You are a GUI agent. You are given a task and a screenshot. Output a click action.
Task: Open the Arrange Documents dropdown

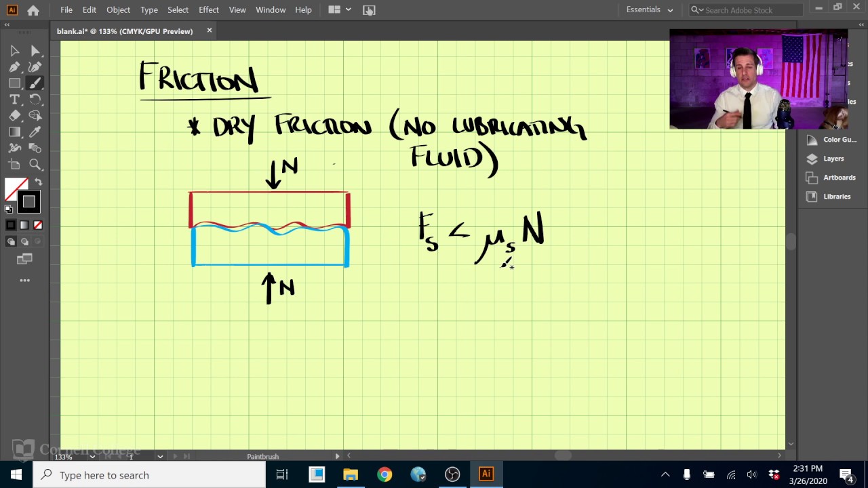[339, 10]
